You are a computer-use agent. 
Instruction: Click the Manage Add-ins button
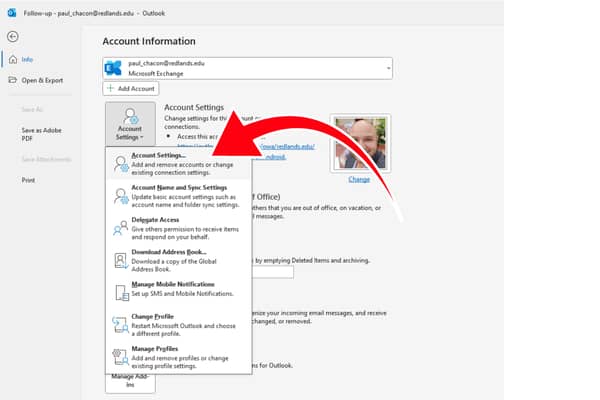point(130,382)
